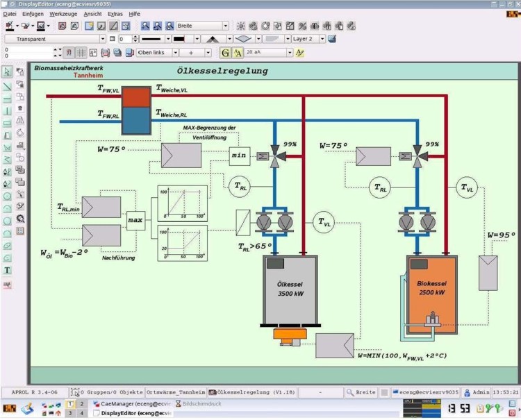Open the Extras menu

(x=115, y=14)
